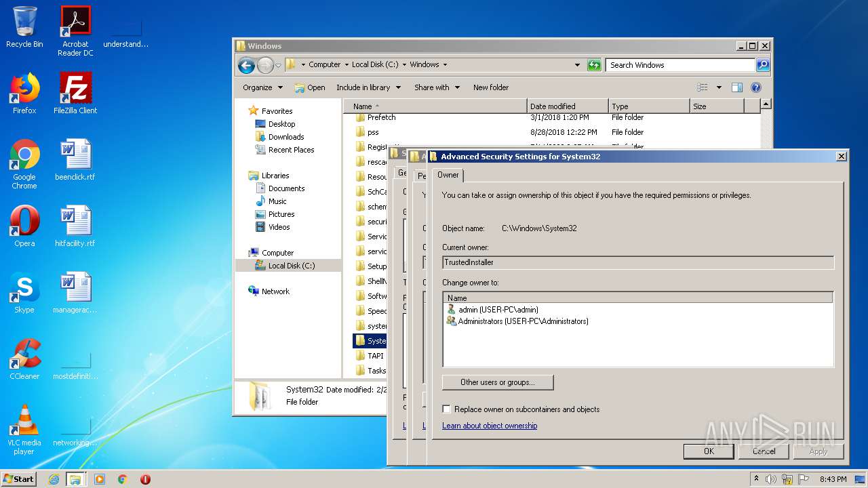Viewport: 868px width, 488px height.
Task: Click volume speaker tray icon
Action: [771, 479]
